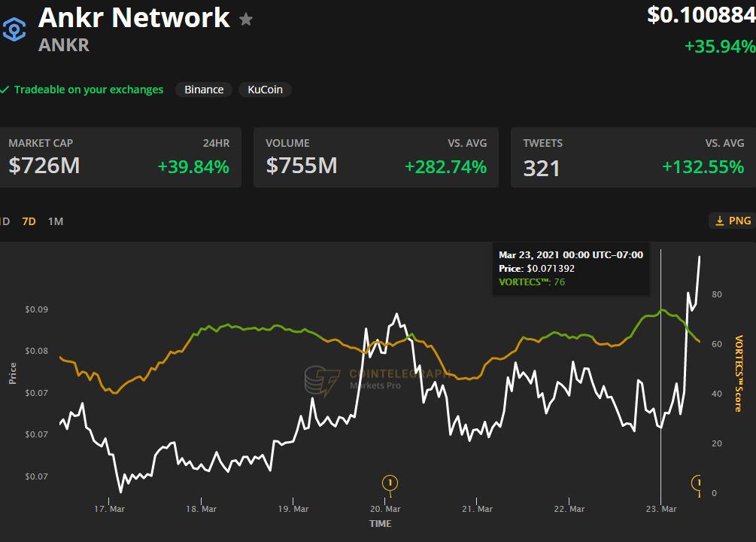The height and width of the screenshot is (542, 756).
Task: Click the tooltip date Mar 23, 2021
Action: point(529,255)
